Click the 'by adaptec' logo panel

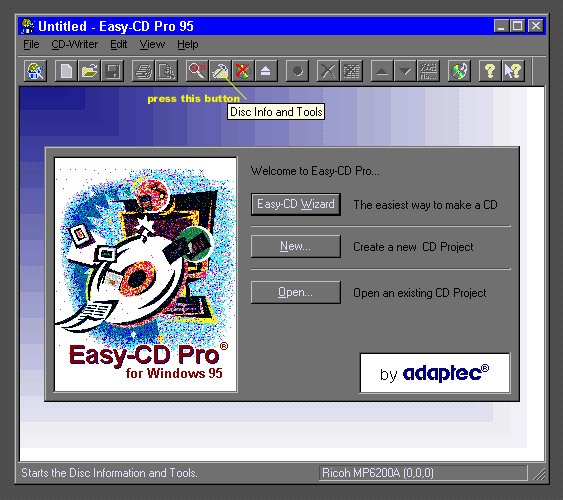tap(435, 373)
